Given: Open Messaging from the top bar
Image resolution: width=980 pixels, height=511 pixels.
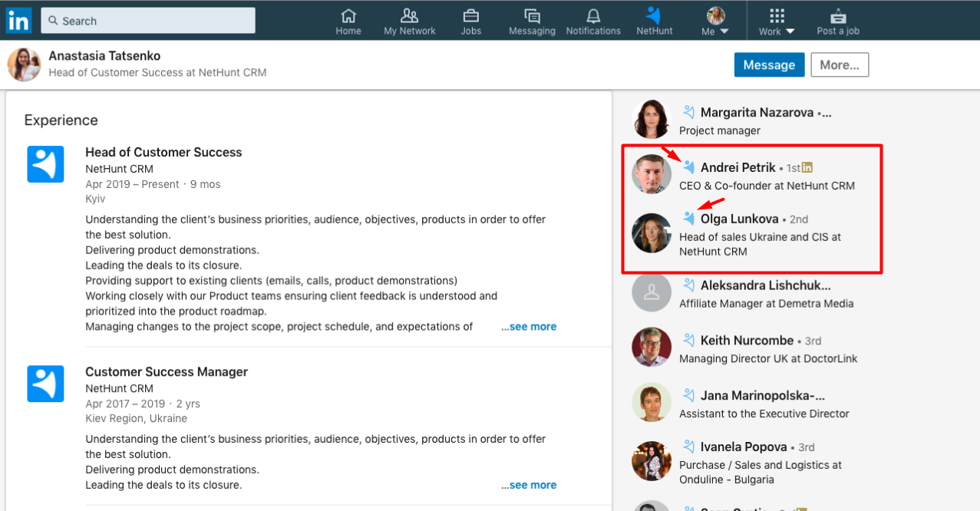Looking at the screenshot, I should coord(532,21).
